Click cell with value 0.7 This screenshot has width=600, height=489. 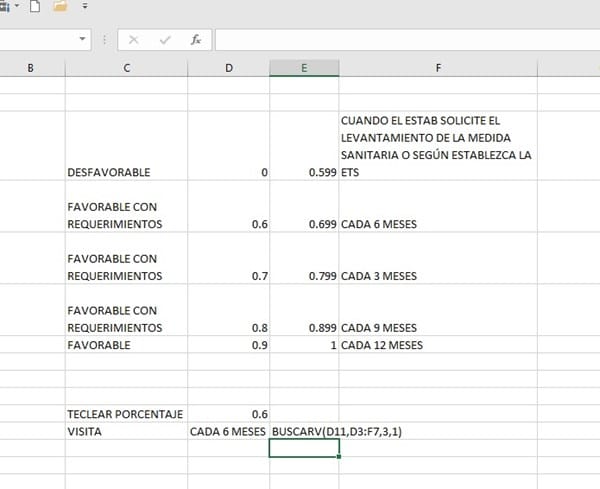click(x=228, y=258)
